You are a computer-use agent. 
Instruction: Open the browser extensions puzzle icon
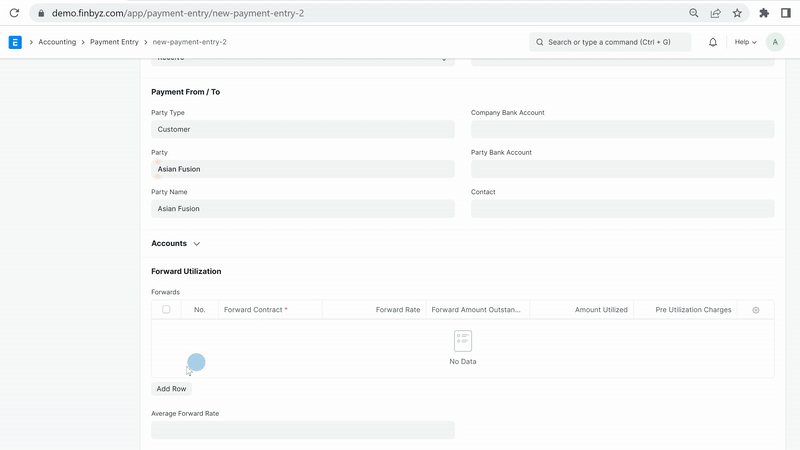(x=764, y=13)
